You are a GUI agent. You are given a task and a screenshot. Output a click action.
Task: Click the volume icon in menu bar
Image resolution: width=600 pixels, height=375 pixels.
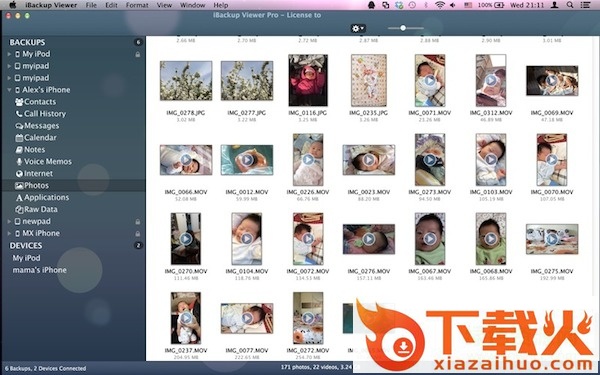pyautogui.click(x=453, y=5)
